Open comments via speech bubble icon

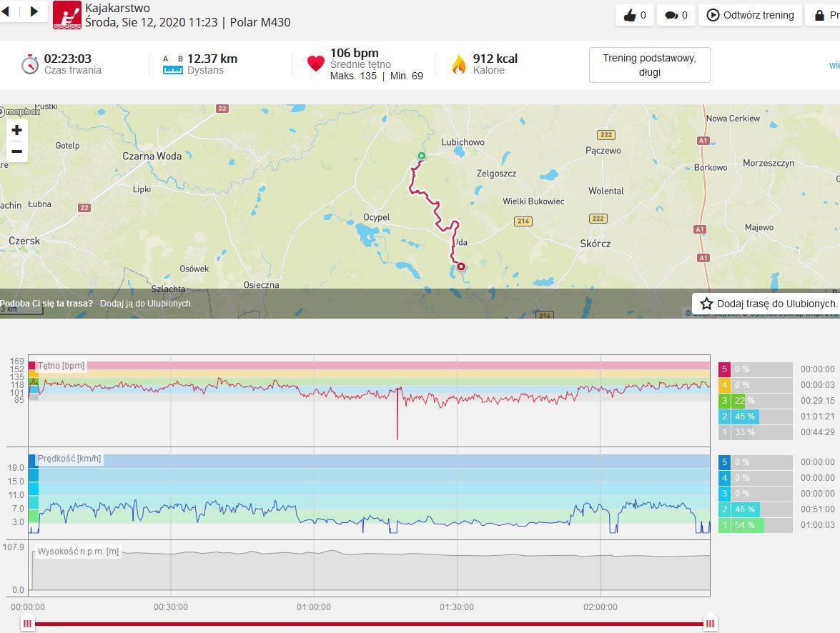coord(676,15)
